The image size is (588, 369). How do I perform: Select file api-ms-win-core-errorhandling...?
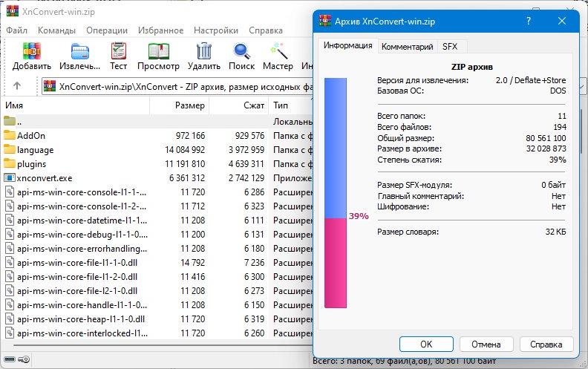click(x=82, y=249)
